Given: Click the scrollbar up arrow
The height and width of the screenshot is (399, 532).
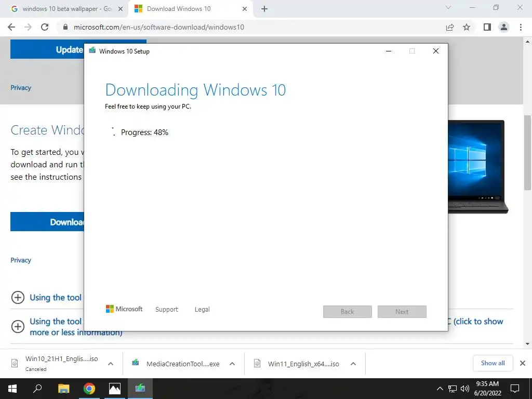Looking at the screenshot, I should tap(527, 42).
